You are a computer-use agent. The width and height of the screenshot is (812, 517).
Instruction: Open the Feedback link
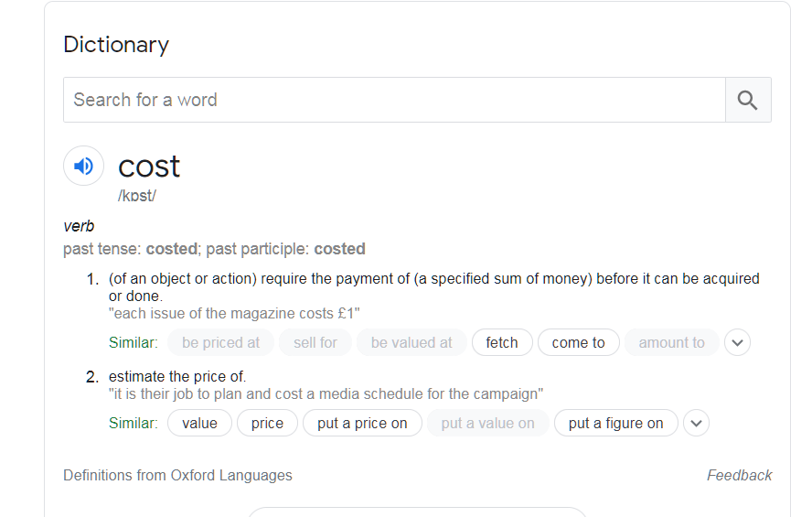click(739, 475)
